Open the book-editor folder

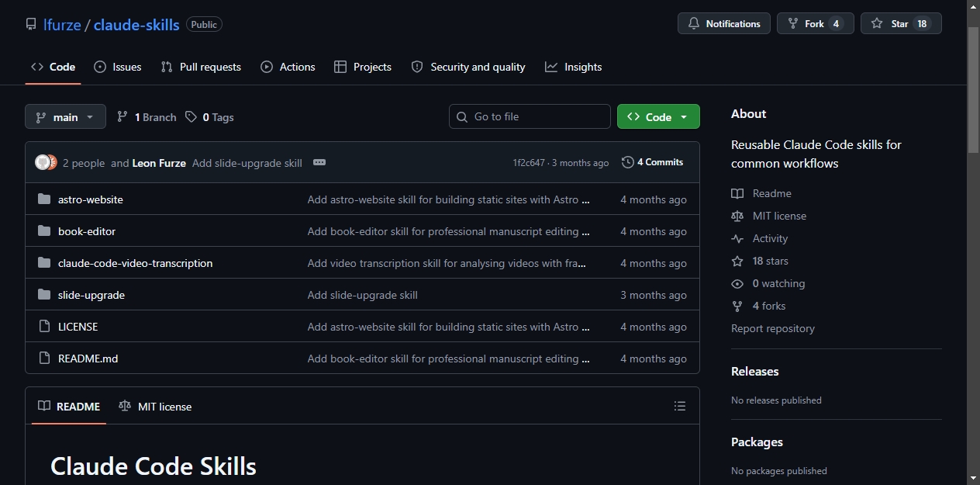click(x=87, y=231)
